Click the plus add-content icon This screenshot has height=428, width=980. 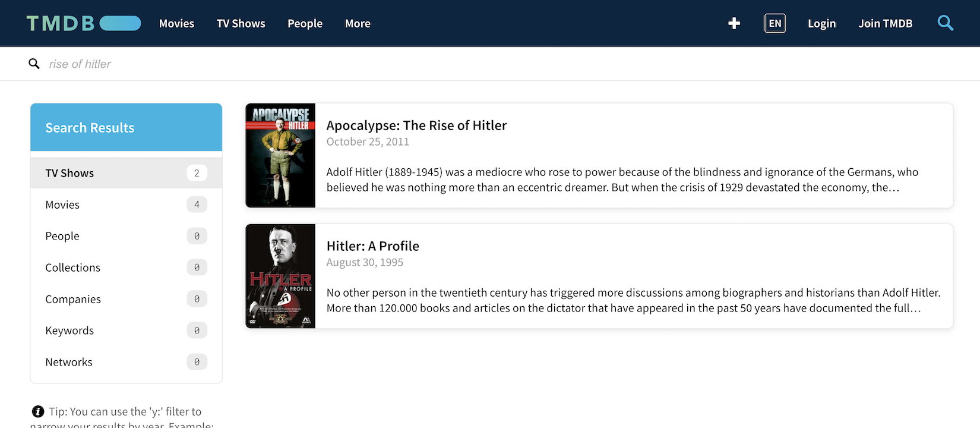[x=734, y=23]
